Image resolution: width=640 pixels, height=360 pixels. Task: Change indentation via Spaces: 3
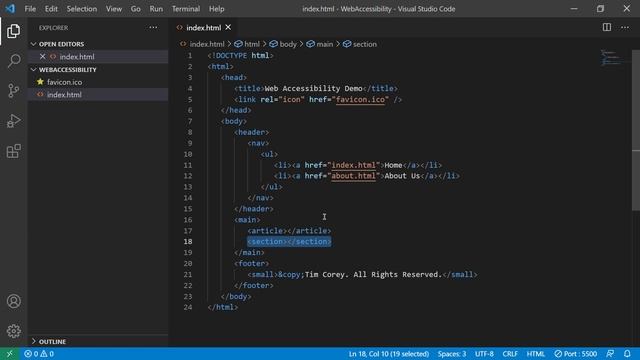click(451, 353)
